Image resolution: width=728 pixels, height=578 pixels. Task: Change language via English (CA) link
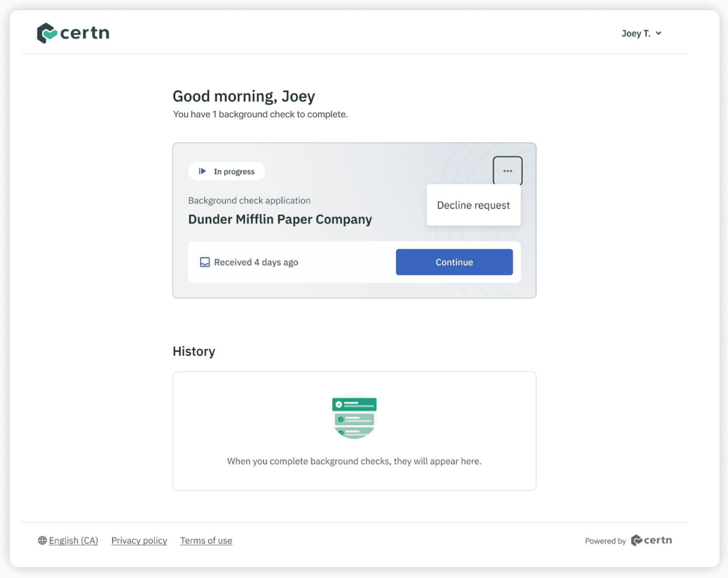point(73,541)
